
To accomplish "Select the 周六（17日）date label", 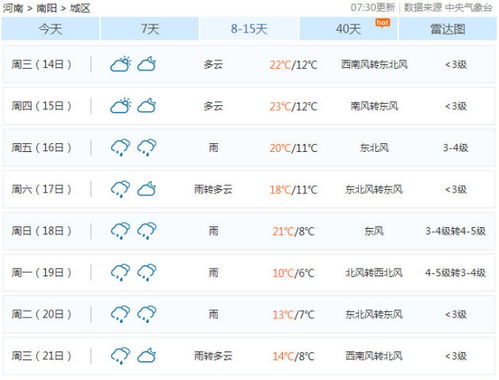I will pyautogui.click(x=41, y=189).
